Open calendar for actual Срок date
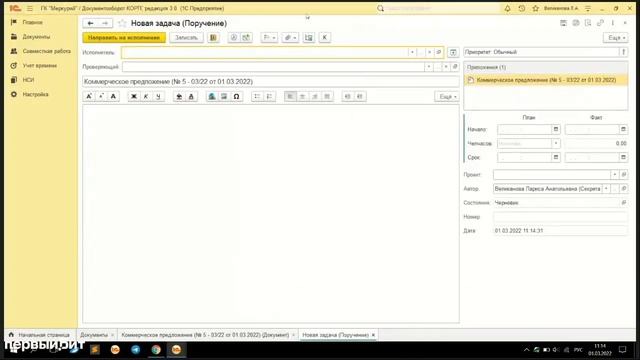Viewport: 640px width, 360px height. [623, 157]
